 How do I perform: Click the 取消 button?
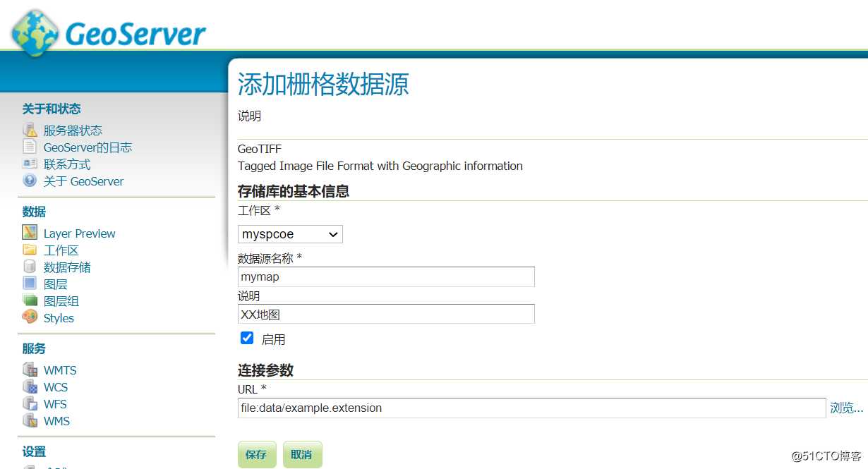(x=302, y=454)
